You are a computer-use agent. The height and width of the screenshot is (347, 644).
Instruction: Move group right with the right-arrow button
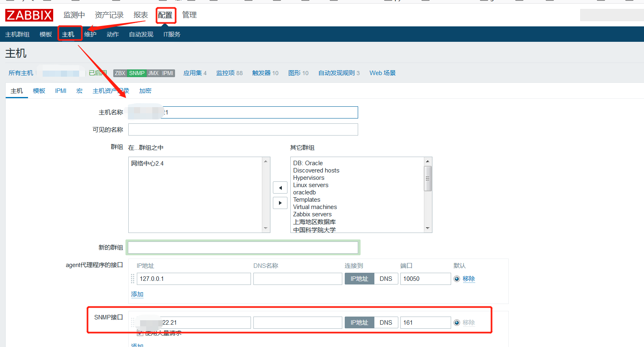280,203
